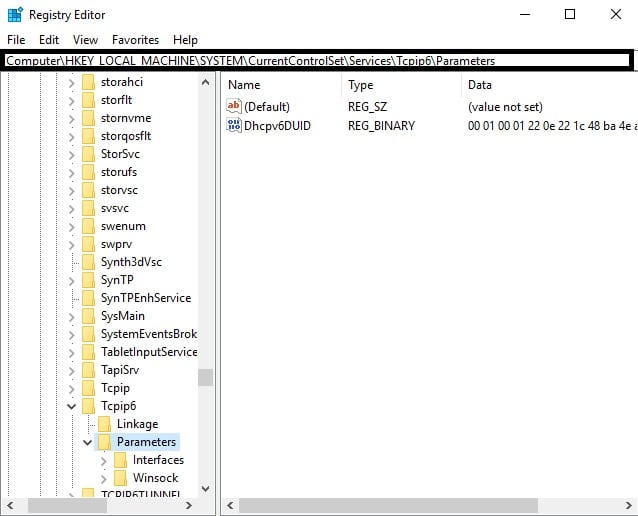
Task: Click the Registry Editor app icon
Action: [x=15, y=15]
